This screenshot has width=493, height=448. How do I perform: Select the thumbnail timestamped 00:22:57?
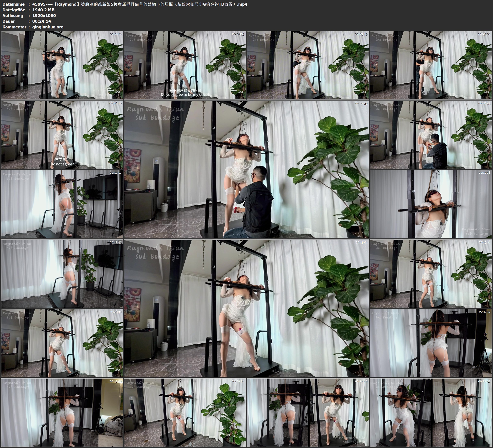(x=431, y=412)
